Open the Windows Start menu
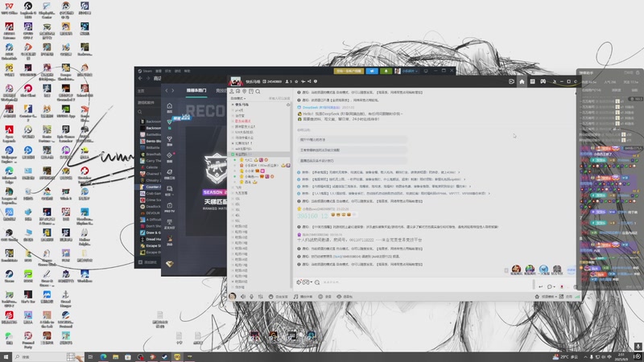The image size is (644, 362). point(6,357)
